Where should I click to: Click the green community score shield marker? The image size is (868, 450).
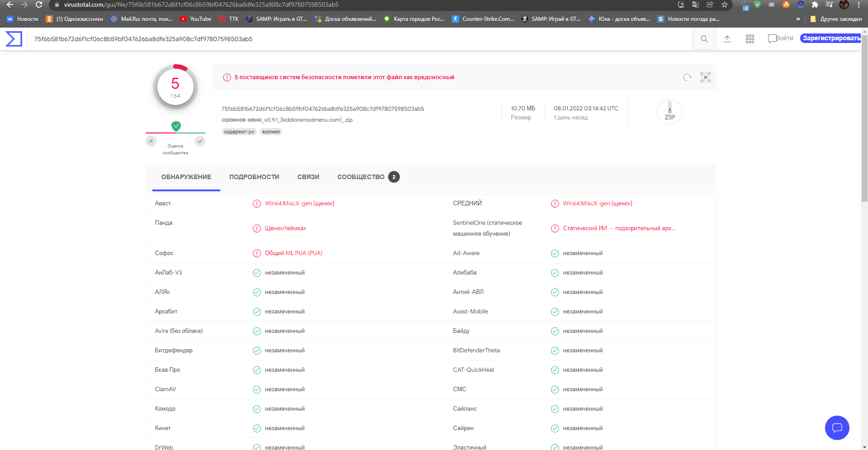[176, 126]
